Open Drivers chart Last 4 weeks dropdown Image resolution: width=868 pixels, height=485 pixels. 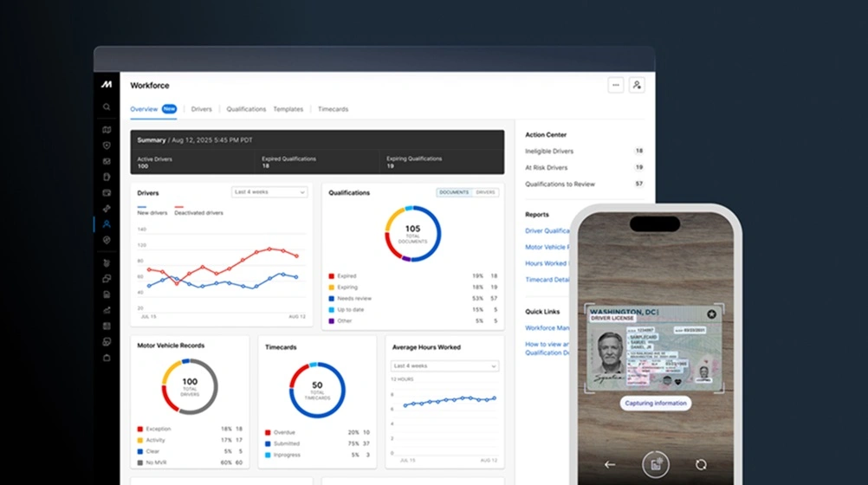[269, 192]
